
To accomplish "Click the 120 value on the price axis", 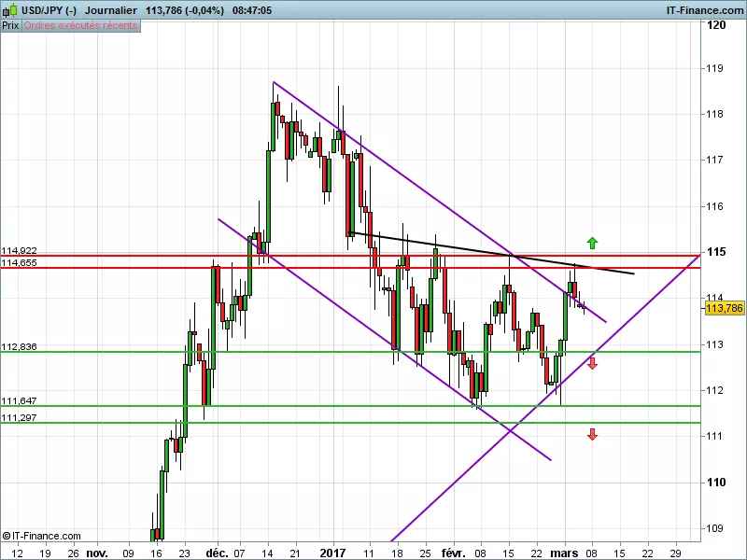I will coord(716,25).
